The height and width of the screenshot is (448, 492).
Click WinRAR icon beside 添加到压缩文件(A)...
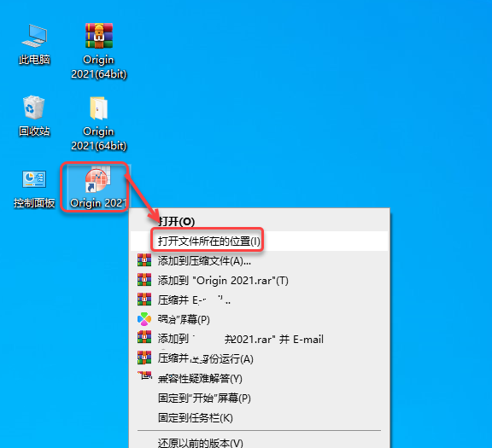pos(144,260)
